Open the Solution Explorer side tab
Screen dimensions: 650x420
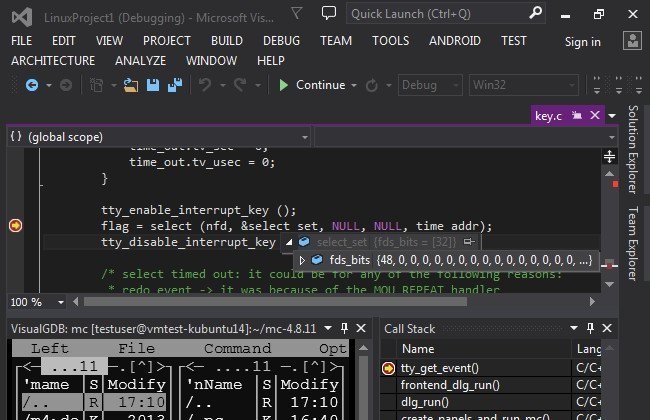click(633, 149)
